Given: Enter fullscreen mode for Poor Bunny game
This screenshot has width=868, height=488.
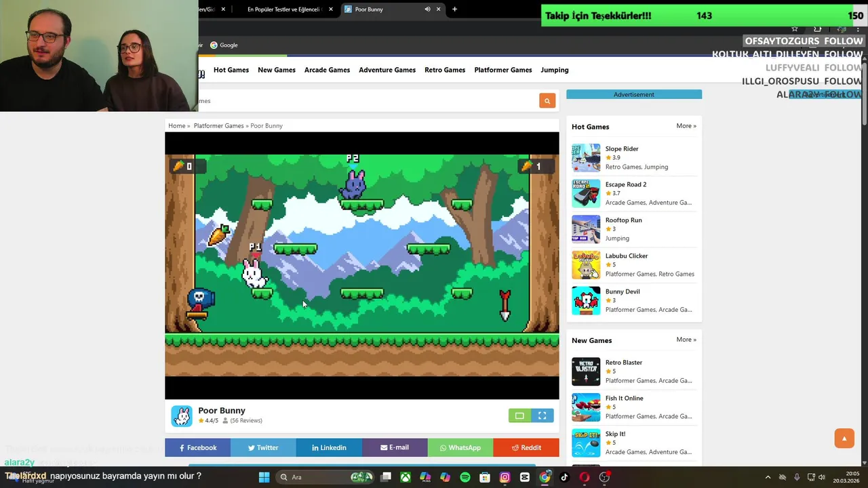Looking at the screenshot, I should (x=542, y=415).
